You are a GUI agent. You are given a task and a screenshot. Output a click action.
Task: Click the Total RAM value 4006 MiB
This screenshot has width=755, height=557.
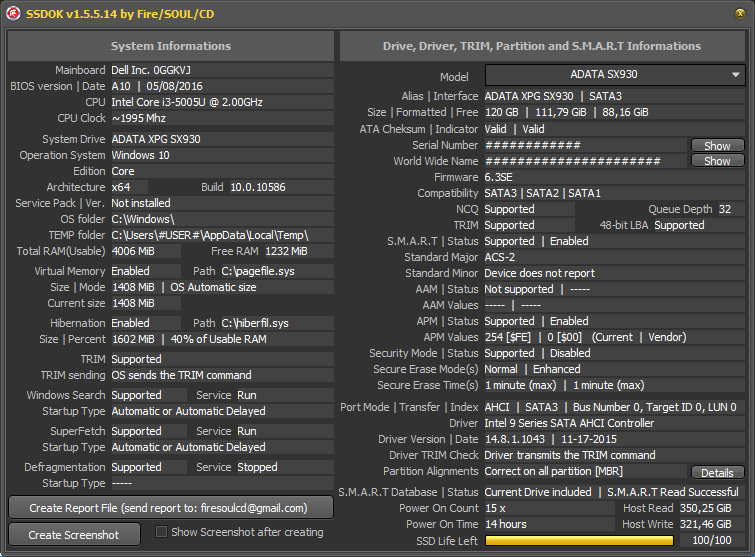pyautogui.click(x=133, y=251)
